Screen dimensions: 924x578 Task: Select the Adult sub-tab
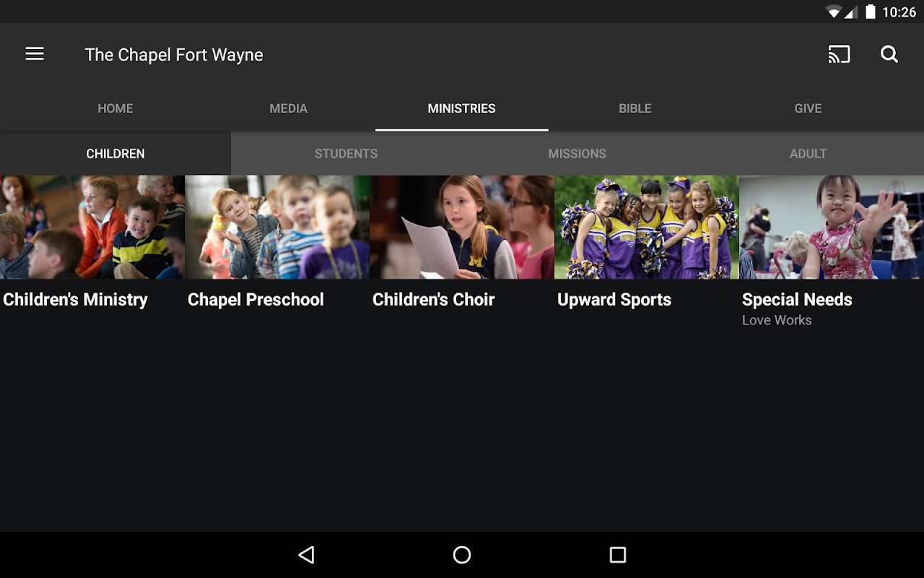[x=808, y=154]
